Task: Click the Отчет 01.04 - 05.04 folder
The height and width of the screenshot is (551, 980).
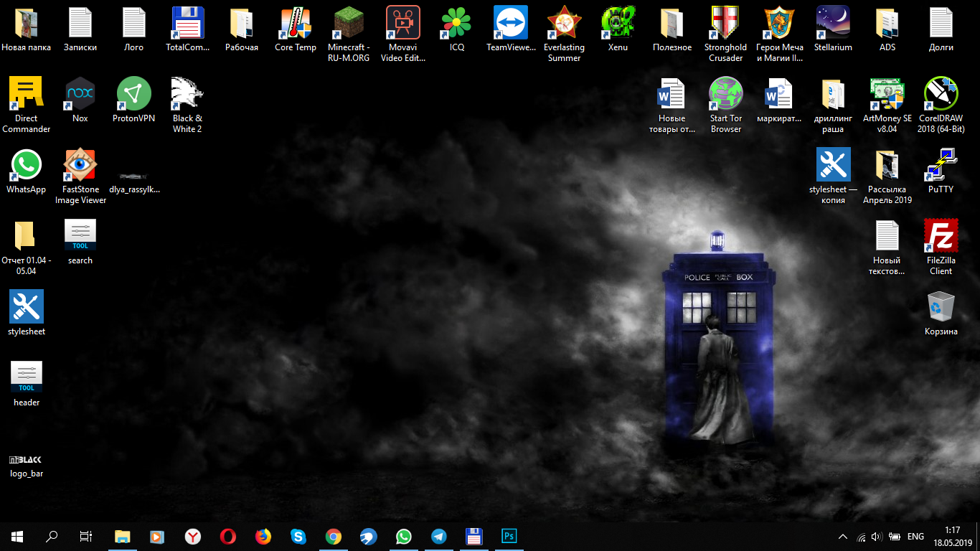Action: coord(27,236)
